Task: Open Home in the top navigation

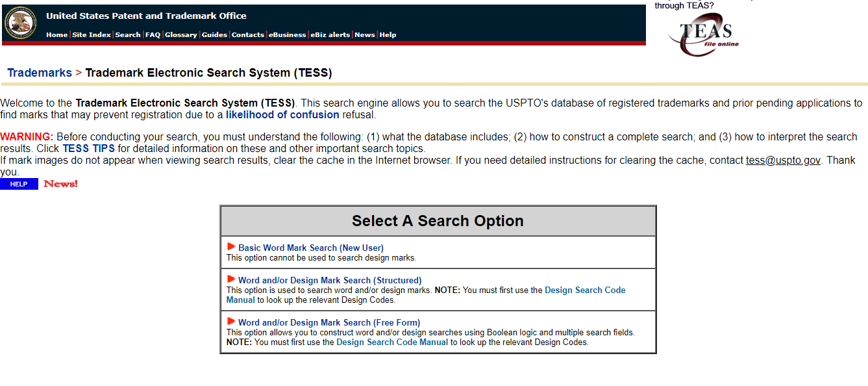Action: [56, 35]
